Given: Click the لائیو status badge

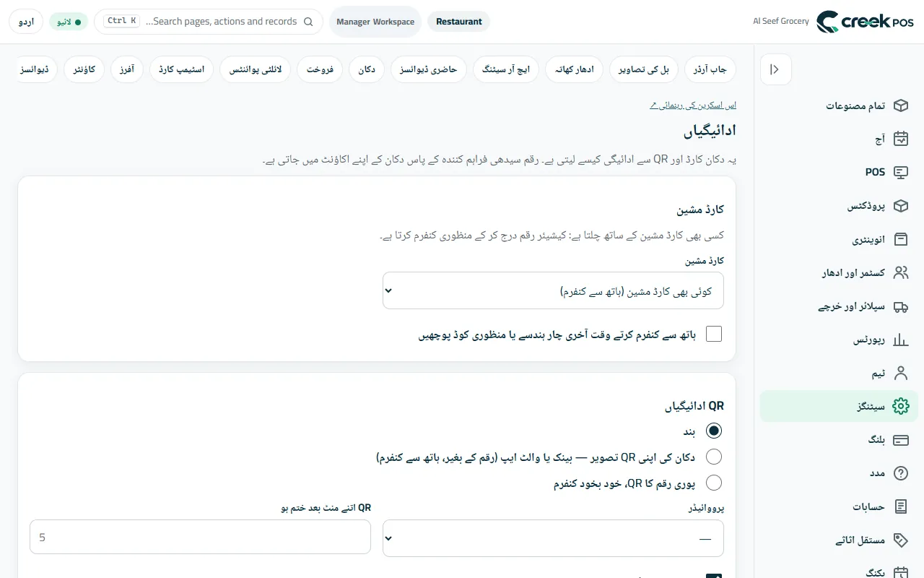Looking at the screenshot, I should point(69,22).
